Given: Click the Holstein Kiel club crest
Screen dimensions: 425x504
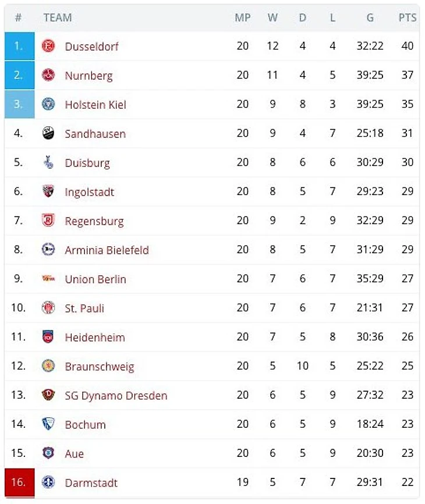Looking at the screenshot, I should [x=48, y=104].
